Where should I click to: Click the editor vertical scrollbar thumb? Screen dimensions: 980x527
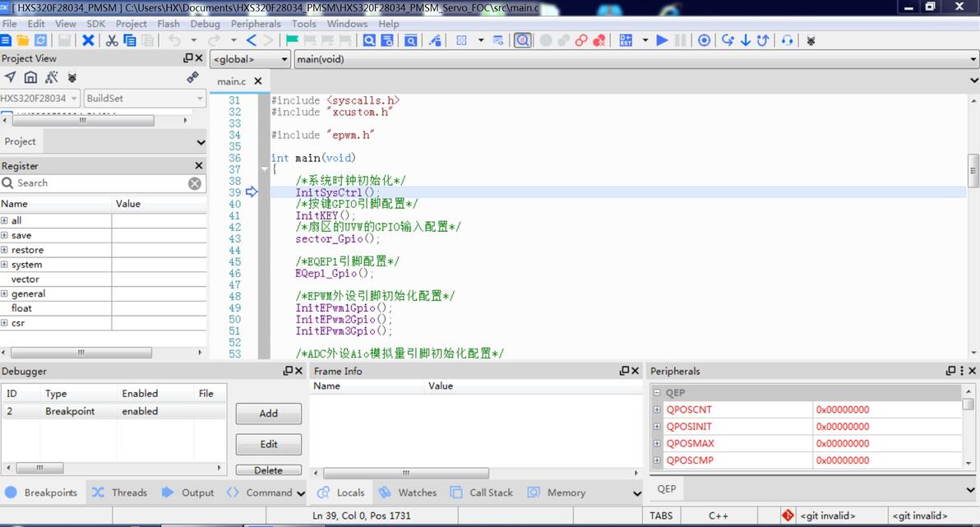click(973, 170)
